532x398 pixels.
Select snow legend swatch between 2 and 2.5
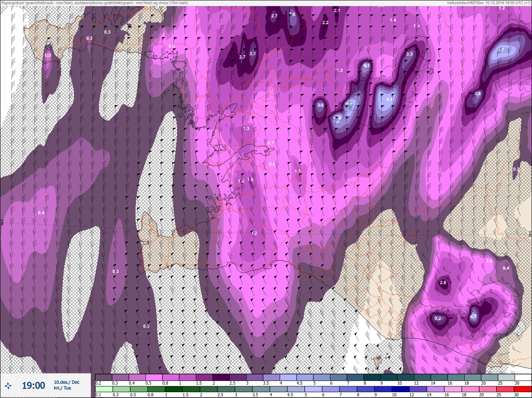(x=221, y=377)
